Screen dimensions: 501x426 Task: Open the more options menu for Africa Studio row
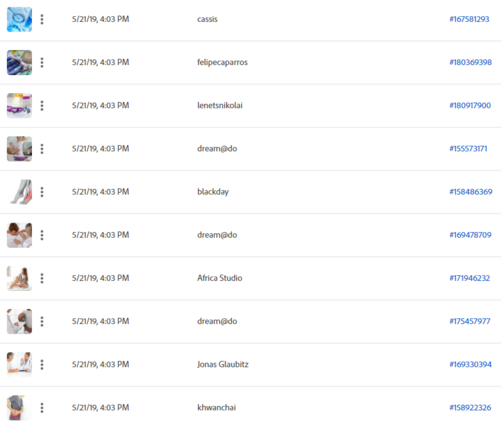click(x=42, y=278)
